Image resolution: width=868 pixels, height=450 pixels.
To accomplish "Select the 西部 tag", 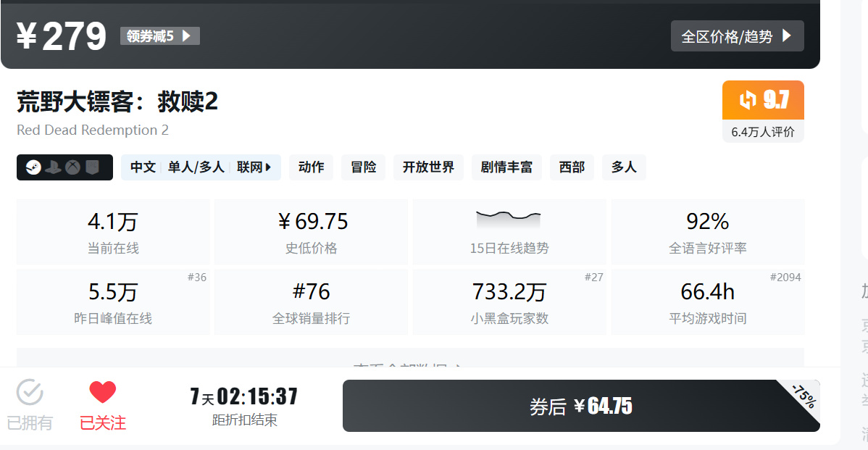I will (x=572, y=167).
